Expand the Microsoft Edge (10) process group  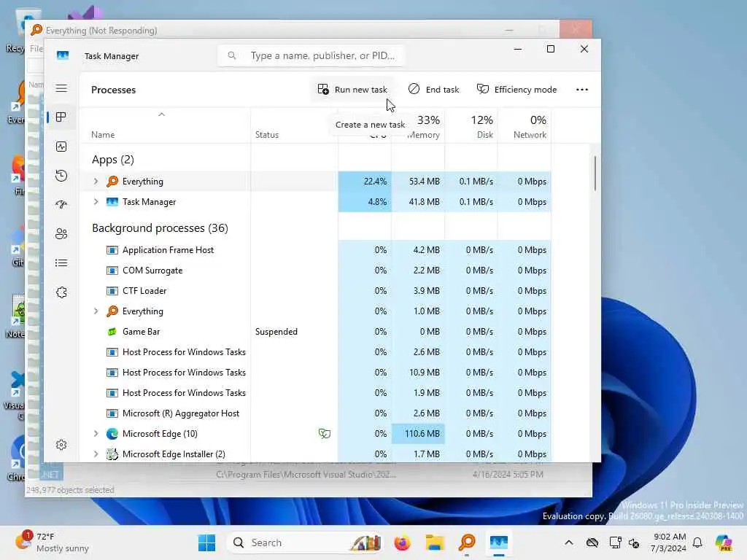(x=96, y=434)
